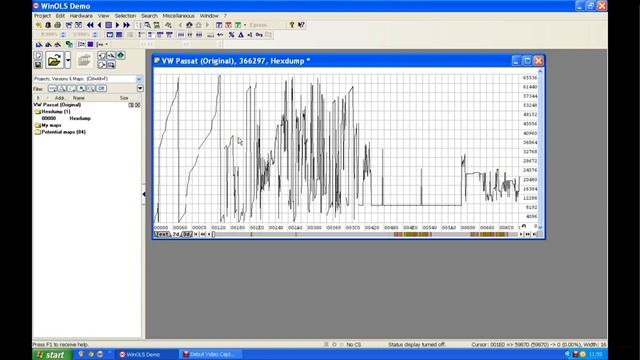Open the My maps folder
The height and width of the screenshot is (360, 640).
(x=48, y=125)
